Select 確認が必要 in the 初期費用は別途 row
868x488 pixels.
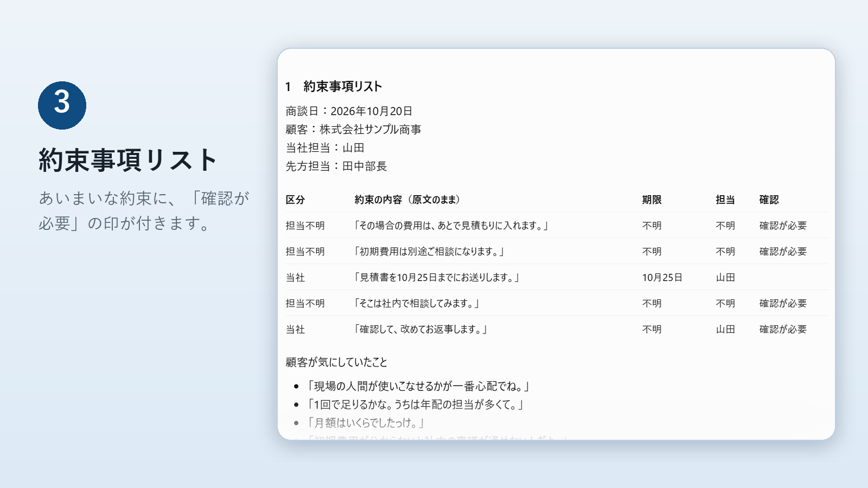783,252
